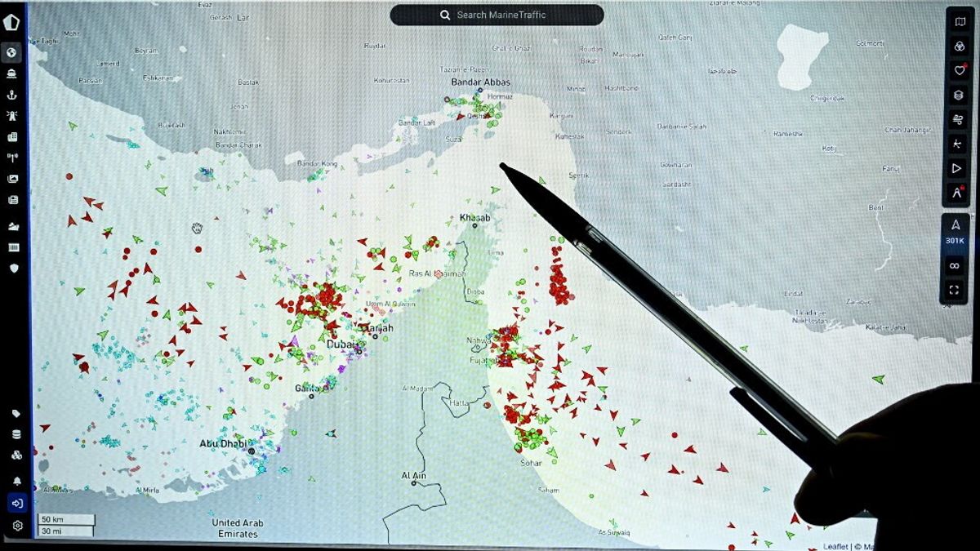Image resolution: width=980 pixels, height=551 pixels.
Task: Open the notifications bell in left sidebar
Action: (16, 481)
